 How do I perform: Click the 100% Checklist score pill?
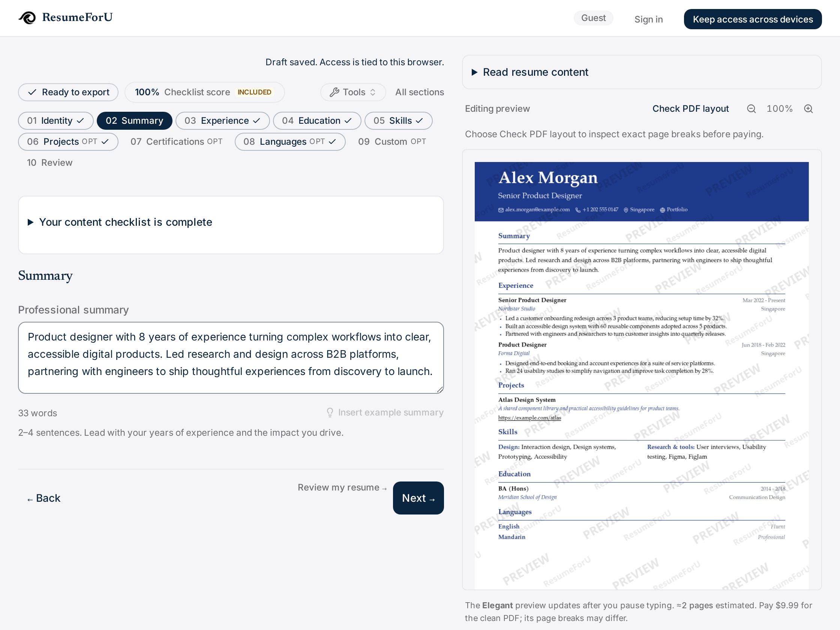pyautogui.click(x=205, y=92)
